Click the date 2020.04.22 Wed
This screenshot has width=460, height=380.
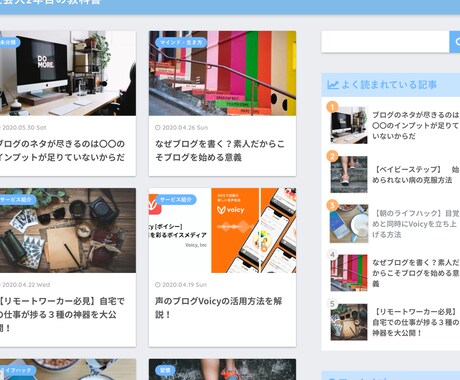pyautogui.click(x=26, y=285)
